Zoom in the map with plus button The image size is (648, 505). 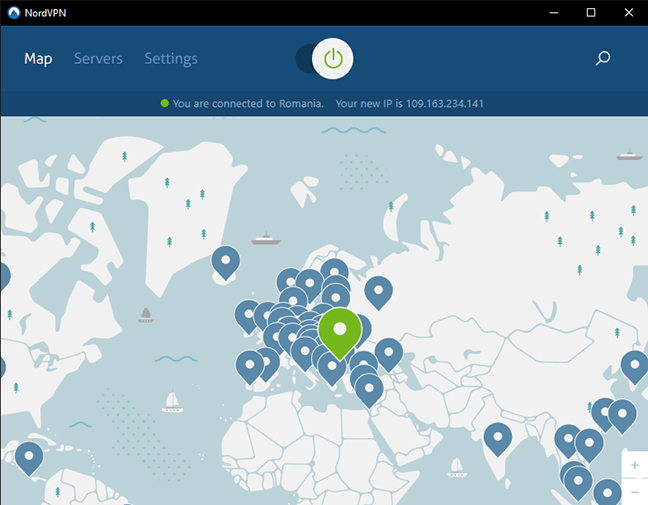click(x=635, y=465)
